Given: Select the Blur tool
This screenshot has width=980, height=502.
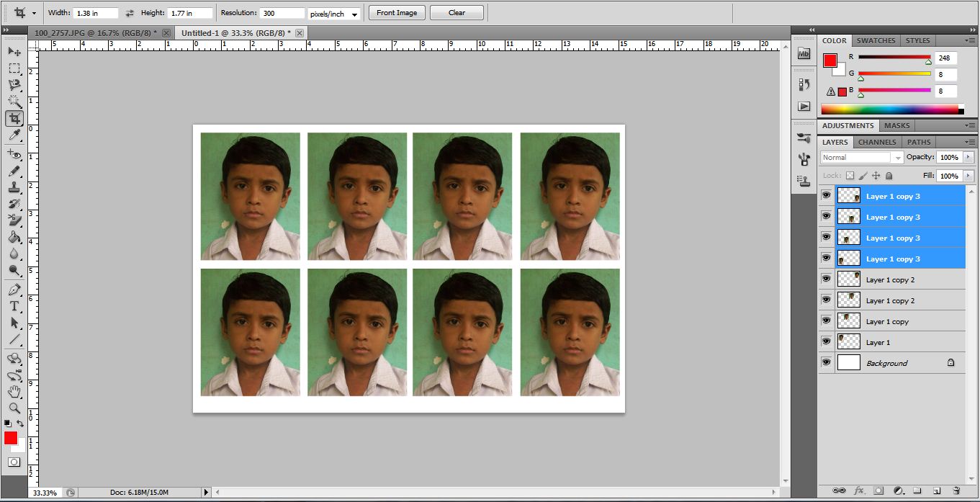Looking at the screenshot, I should (14, 254).
